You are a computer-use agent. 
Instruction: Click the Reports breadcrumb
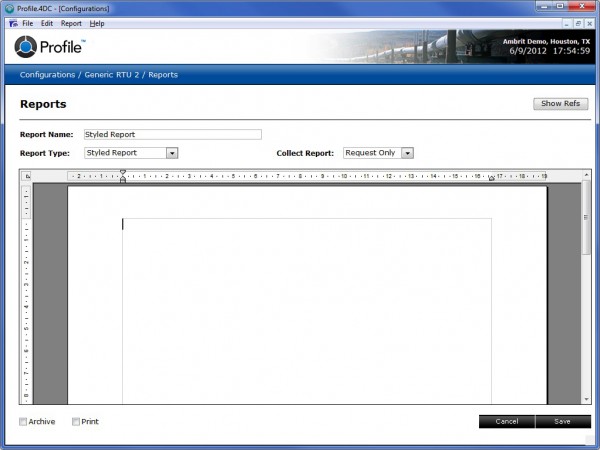(x=163, y=75)
